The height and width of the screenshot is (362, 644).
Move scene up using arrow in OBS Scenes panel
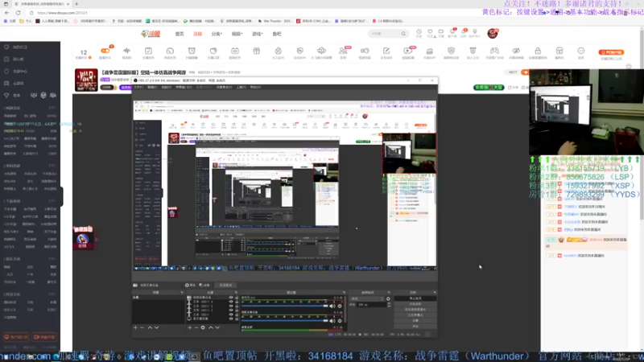[x=150, y=327]
